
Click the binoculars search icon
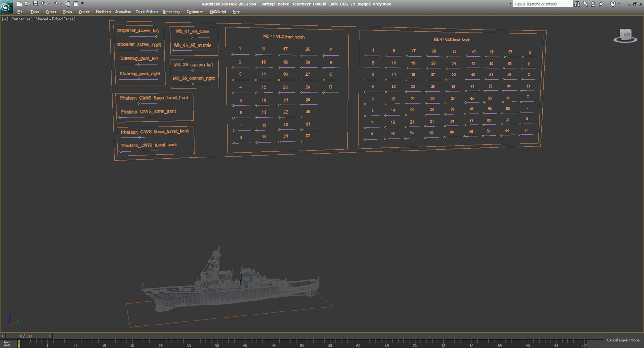(x=577, y=4)
